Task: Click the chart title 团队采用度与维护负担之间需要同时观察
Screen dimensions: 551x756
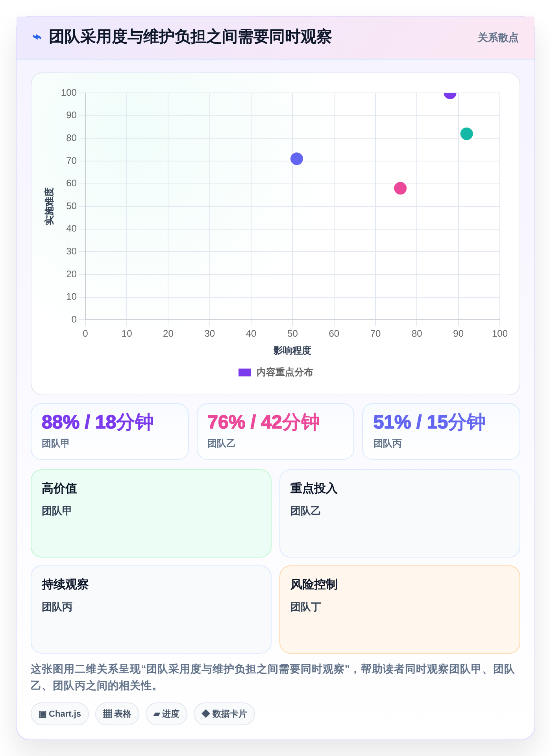Action: pyautogui.click(x=190, y=37)
